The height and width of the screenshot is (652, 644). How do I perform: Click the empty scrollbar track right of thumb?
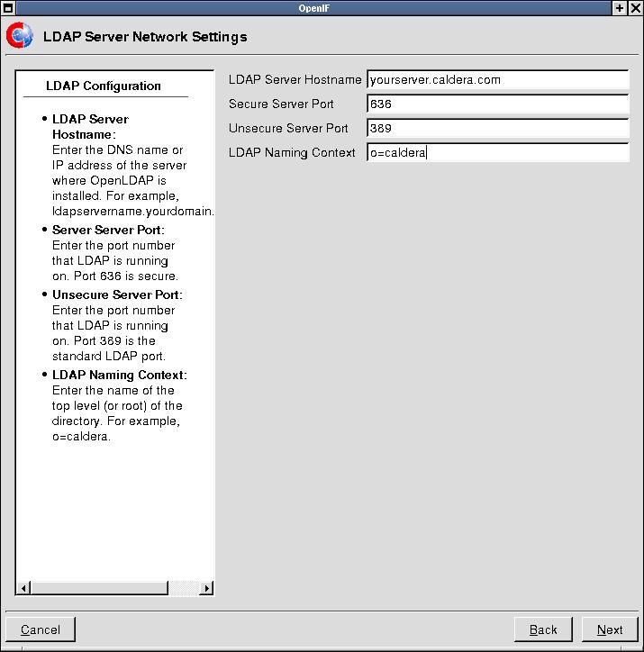(184, 588)
